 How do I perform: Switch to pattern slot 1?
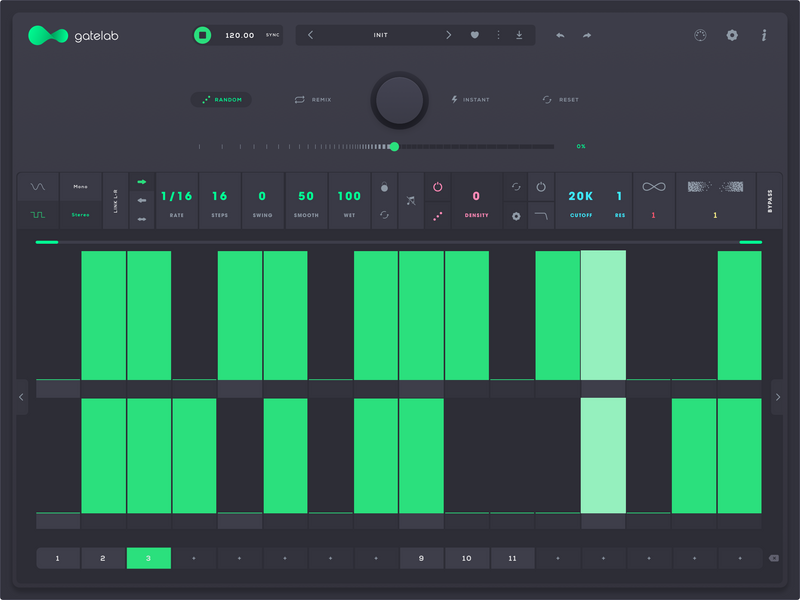[57, 557]
